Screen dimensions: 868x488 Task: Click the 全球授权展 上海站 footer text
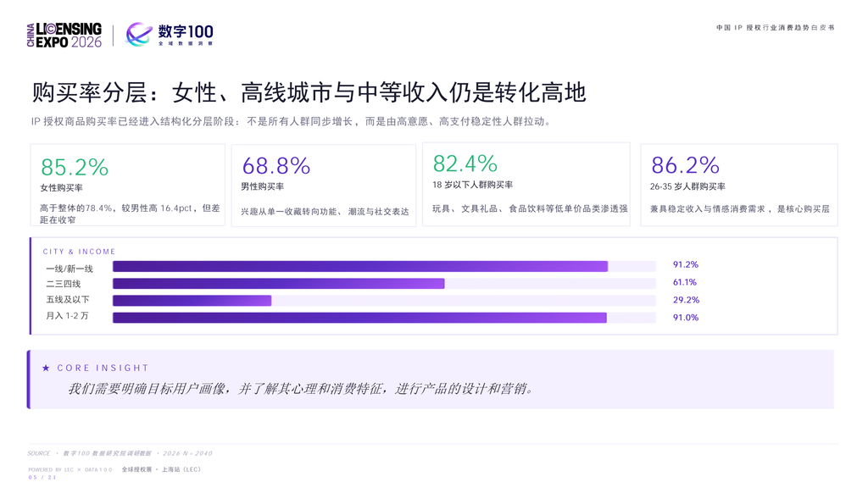[x=161, y=469]
